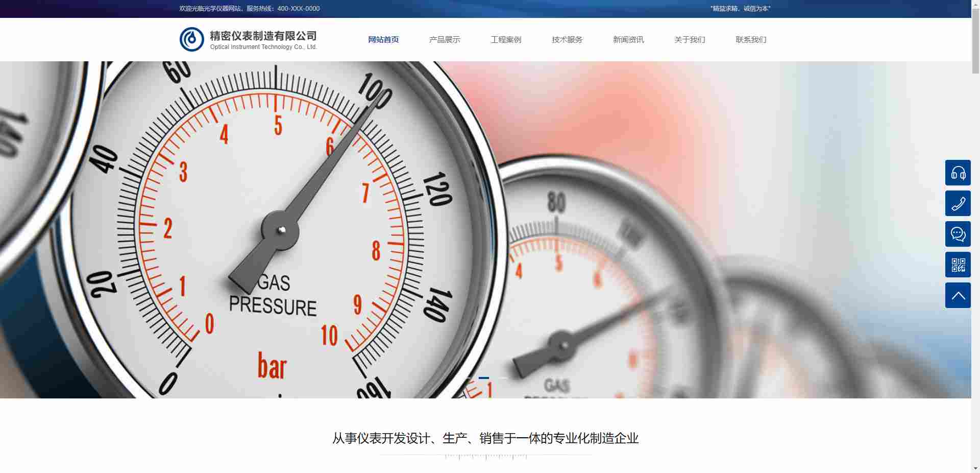Click the blue circular company logo
This screenshot has width=980, height=473.
click(191, 39)
